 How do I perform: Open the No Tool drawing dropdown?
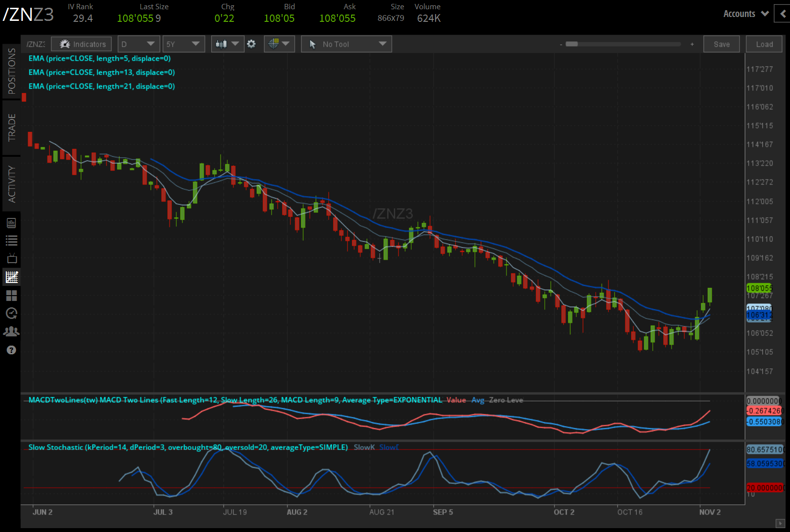point(346,44)
